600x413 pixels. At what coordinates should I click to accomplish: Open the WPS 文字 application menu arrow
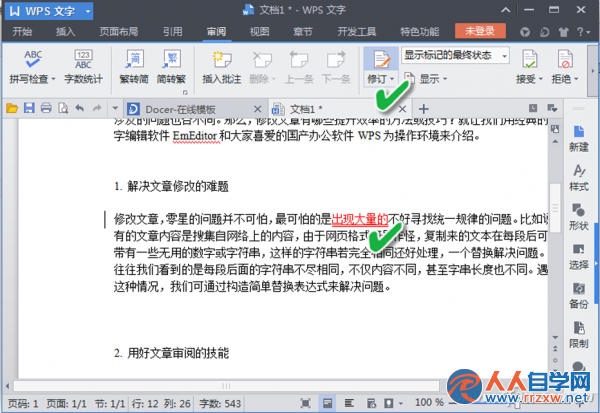88,11
